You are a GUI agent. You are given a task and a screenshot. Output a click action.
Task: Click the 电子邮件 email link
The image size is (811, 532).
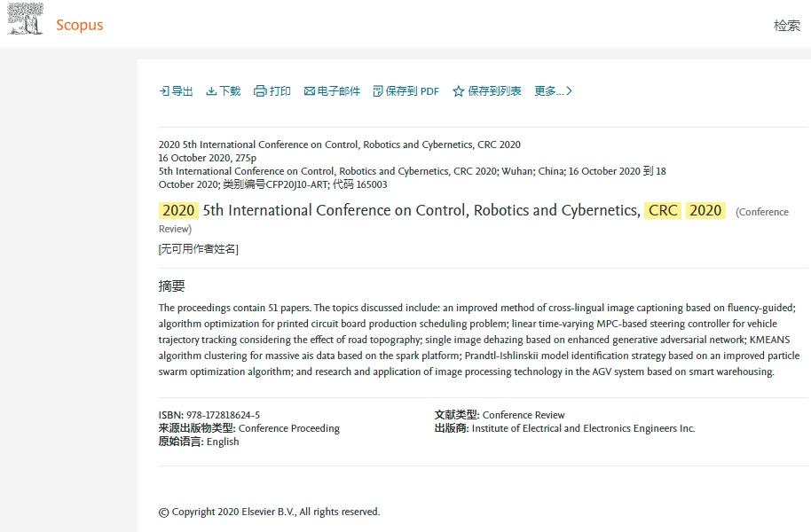pos(339,91)
